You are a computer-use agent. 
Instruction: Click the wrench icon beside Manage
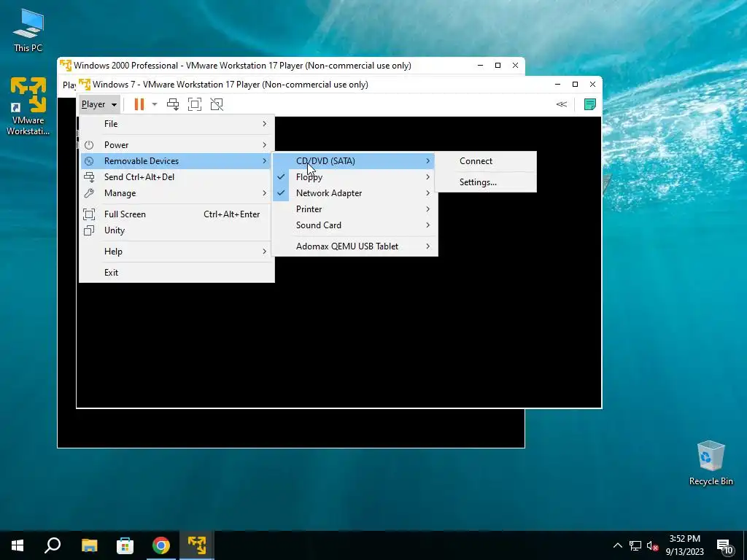89,193
